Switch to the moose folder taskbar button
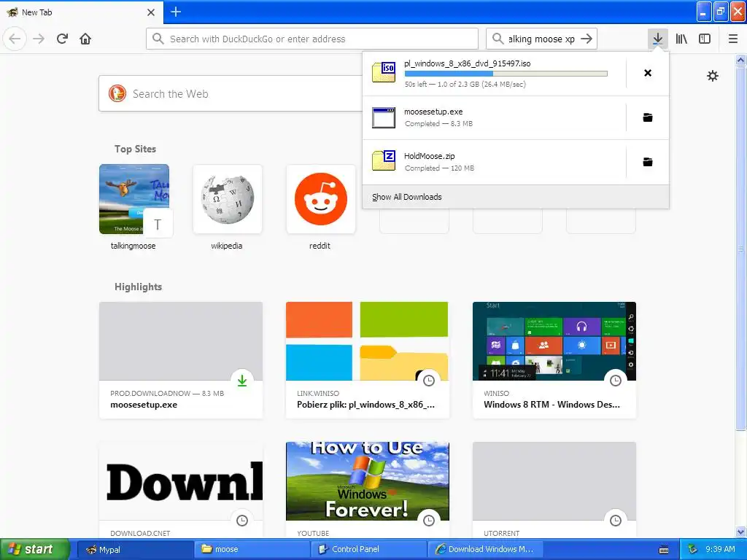747x560 pixels. coord(253,549)
